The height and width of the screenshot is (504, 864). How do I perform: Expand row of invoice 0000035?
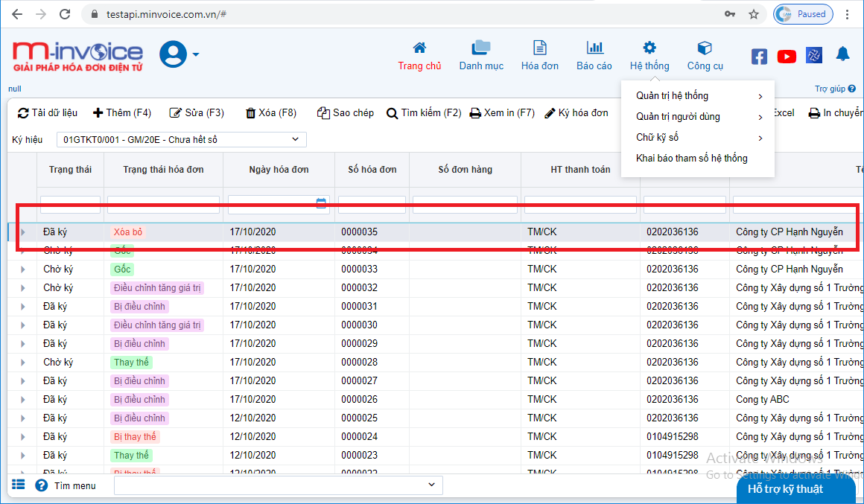[22, 232]
